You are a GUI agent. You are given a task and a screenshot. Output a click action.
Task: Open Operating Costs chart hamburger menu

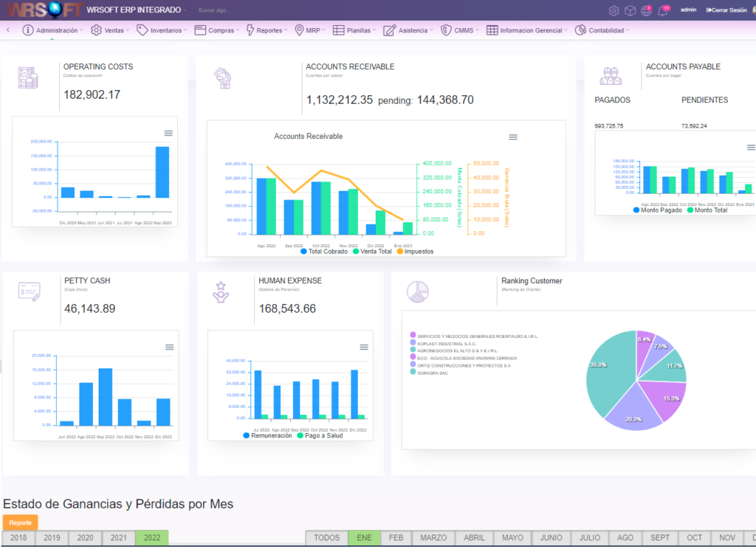pyautogui.click(x=168, y=133)
